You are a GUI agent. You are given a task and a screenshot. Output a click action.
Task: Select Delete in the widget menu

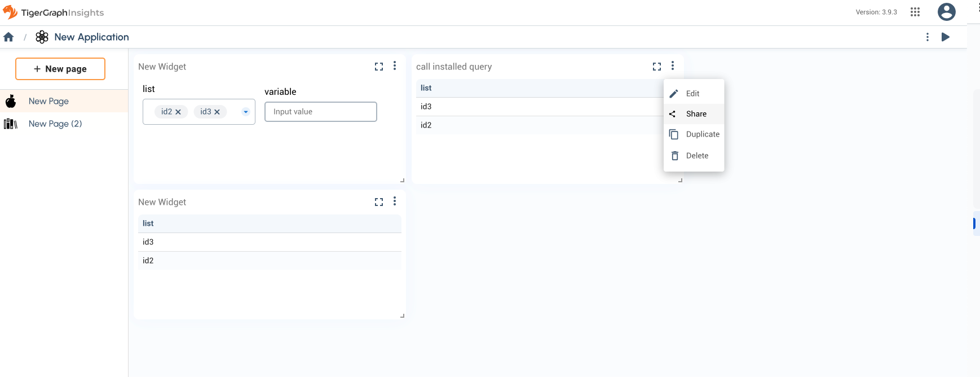tap(697, 156)
